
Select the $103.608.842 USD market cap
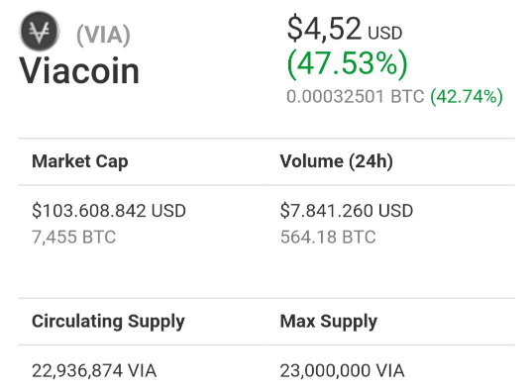(x=109, y=211)
